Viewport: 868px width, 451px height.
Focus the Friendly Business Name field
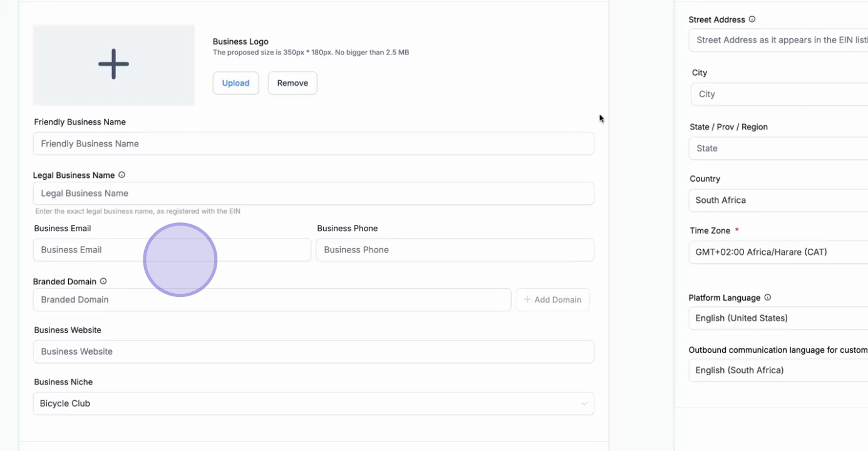pos(313,144)
